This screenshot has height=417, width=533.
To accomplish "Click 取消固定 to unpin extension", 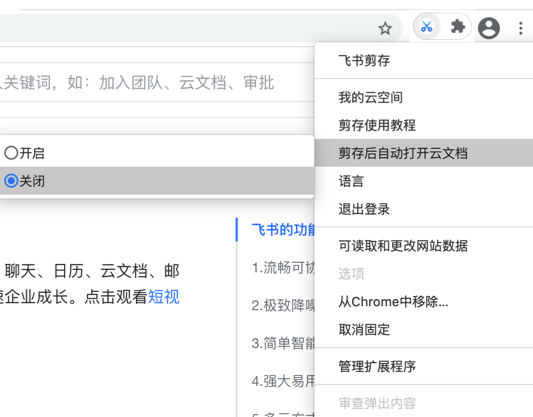I will pos(424,330).
